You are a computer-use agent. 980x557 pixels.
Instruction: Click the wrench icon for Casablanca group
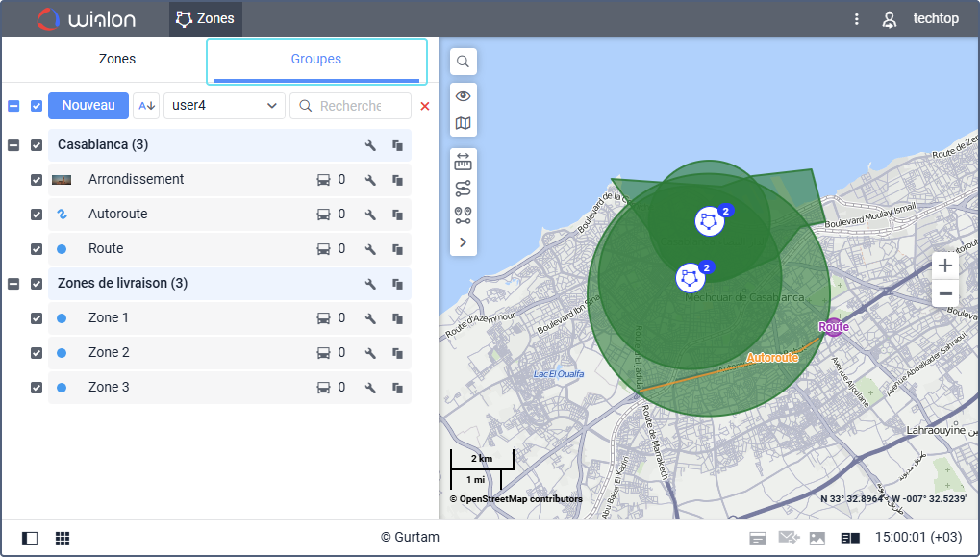point(370,145)
